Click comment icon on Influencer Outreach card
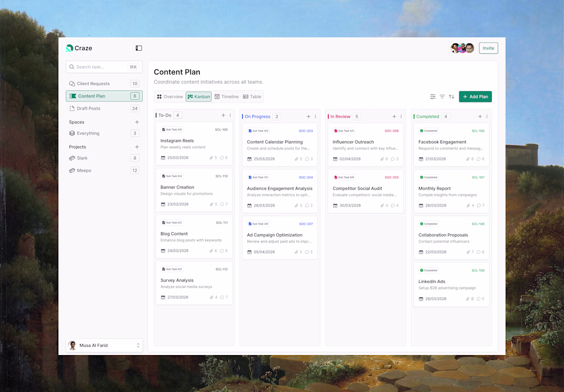The width and height of the screenshot is (564, 392). [393, 159]
